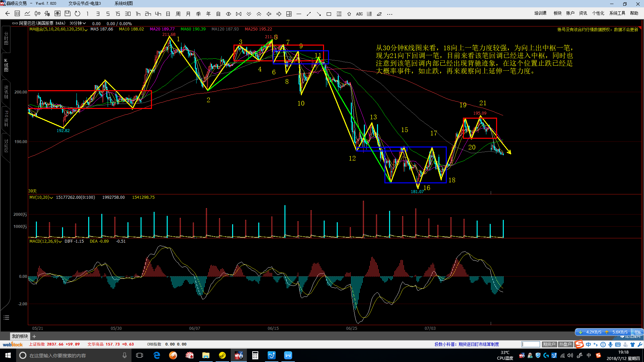Image resolution: width=644 pixels, height=362 pixels.
Task: Refresh the chart with the refresh icon
Action: 77,14
